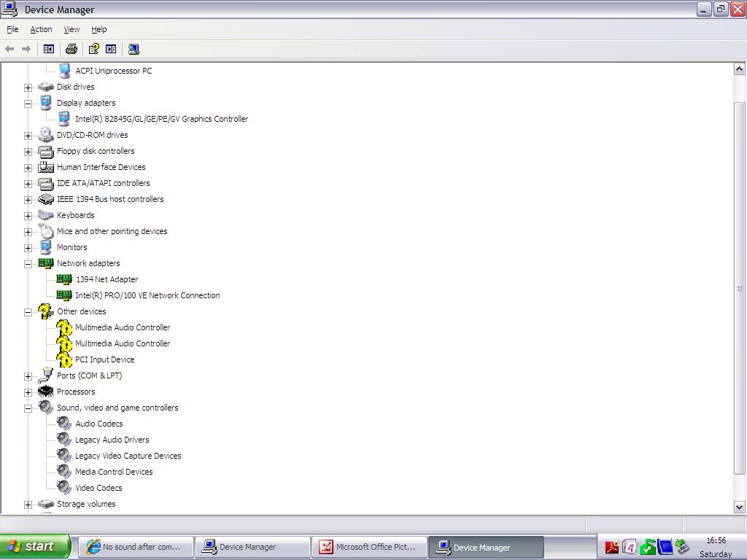Click the green checkmark tray icon

[x=648, y=547]
